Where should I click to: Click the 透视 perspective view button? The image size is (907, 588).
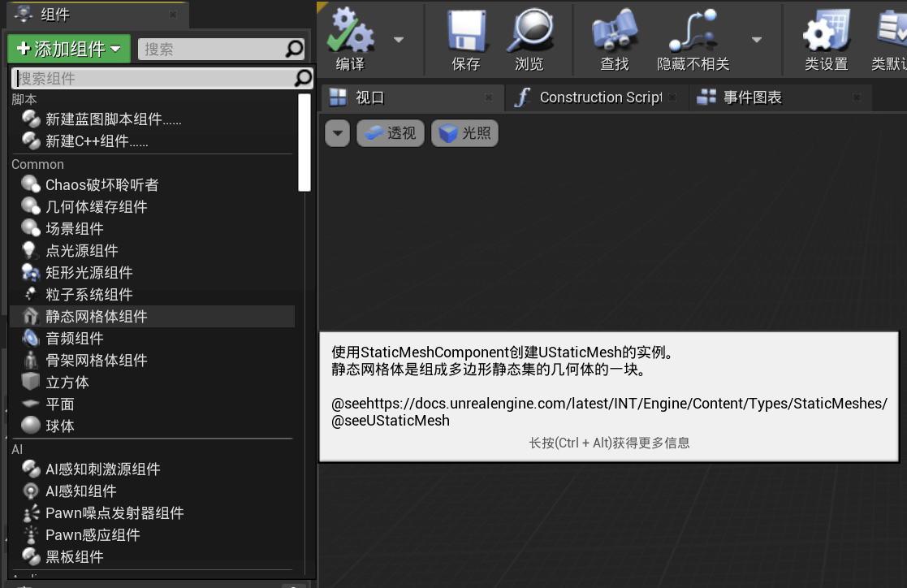pyautogui.click(x=391, y=134)
